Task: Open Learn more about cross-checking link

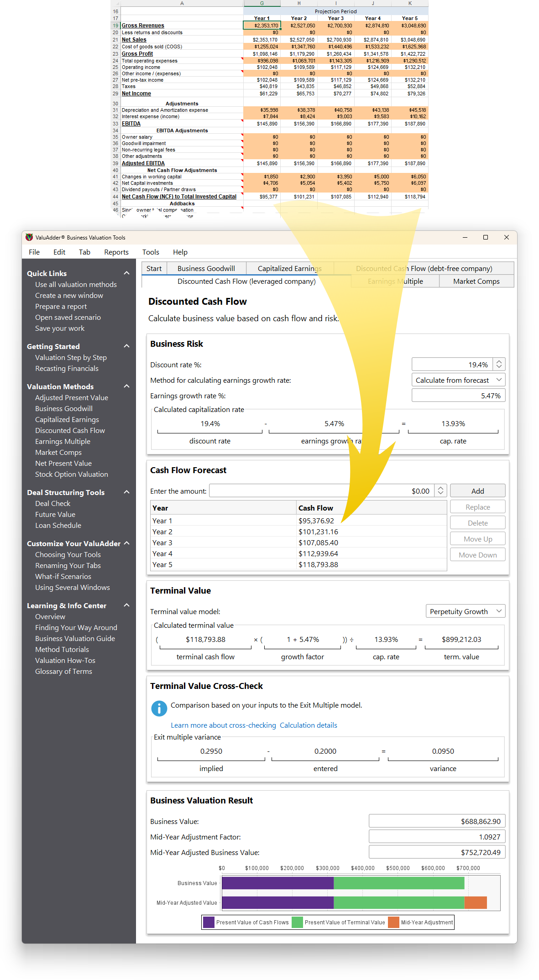Action: pos(223,725)
